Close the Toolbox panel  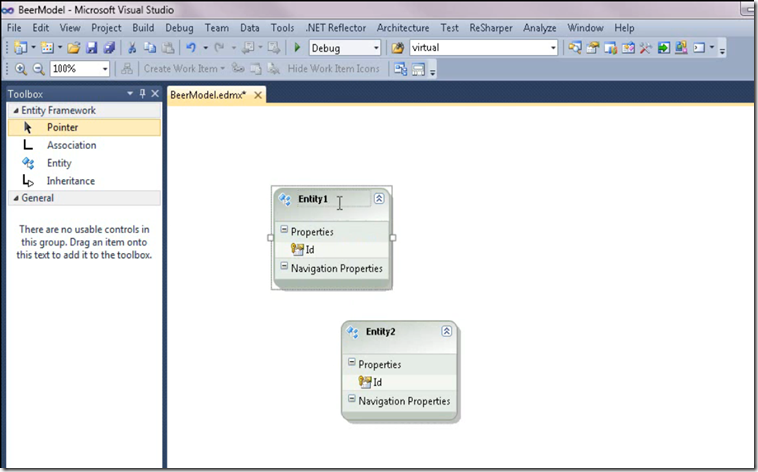coord(155,93)
